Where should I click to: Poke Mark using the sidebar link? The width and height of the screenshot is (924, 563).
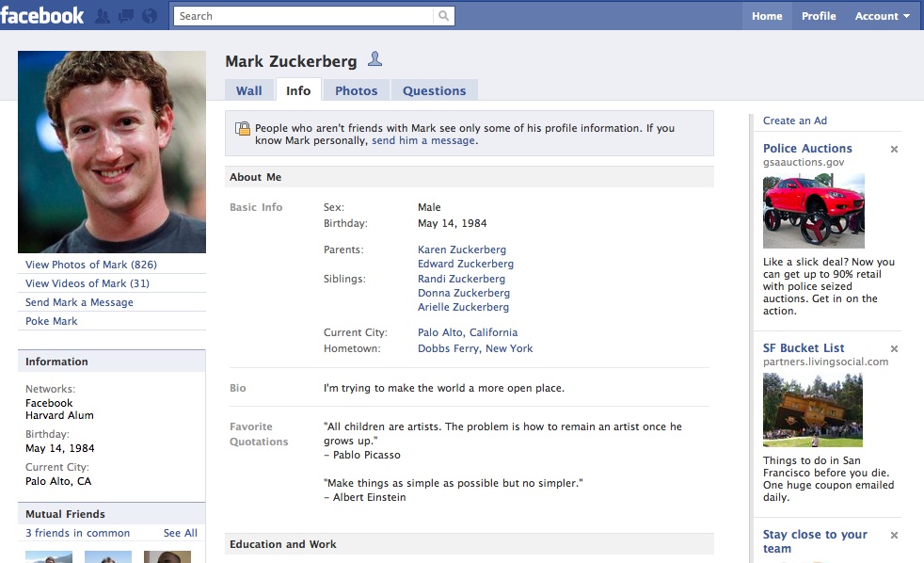click(x=49, y=320)
